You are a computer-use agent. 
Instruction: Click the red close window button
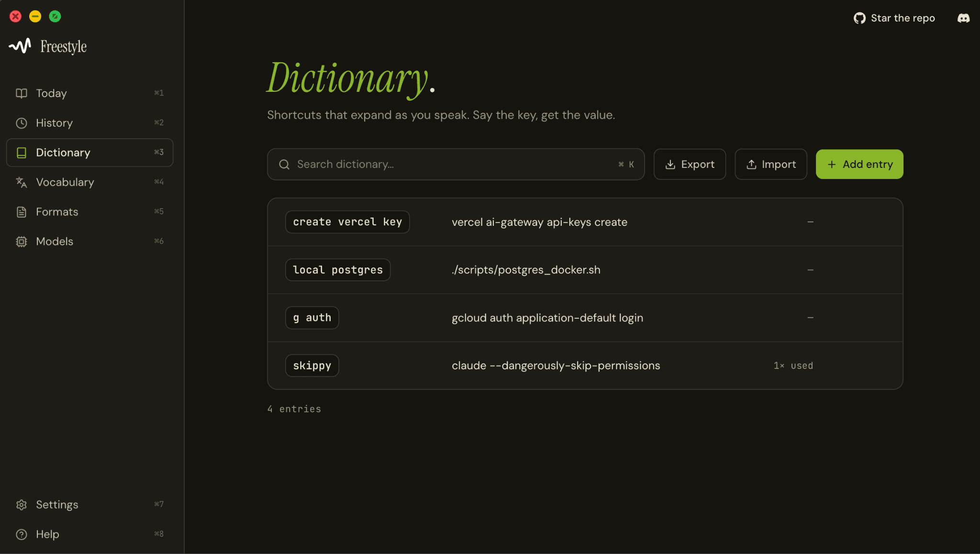pyautogui.click(x=15, y=17)
